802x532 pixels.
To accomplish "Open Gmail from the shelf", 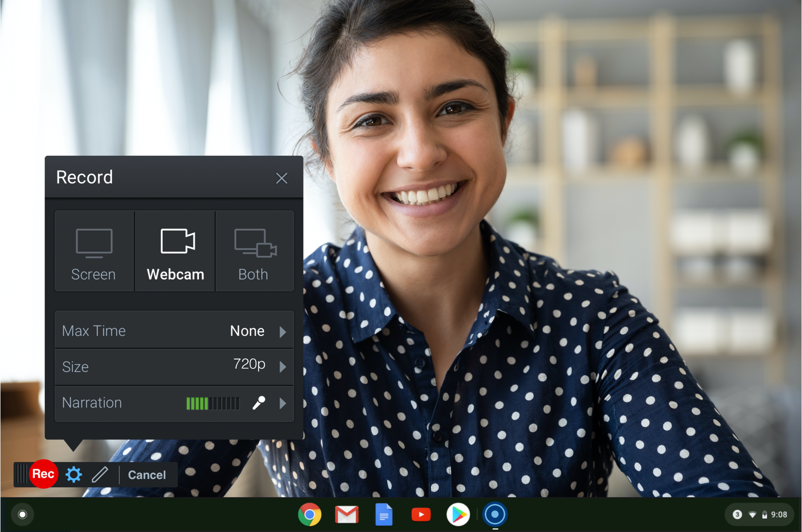I will (346, 514).
